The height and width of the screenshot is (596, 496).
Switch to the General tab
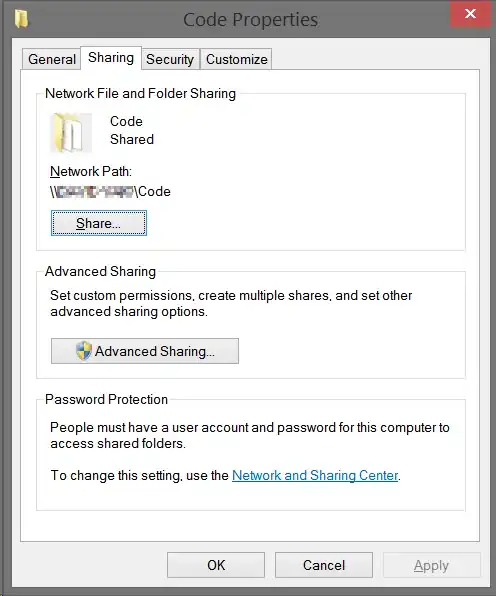tap(52, 59)
